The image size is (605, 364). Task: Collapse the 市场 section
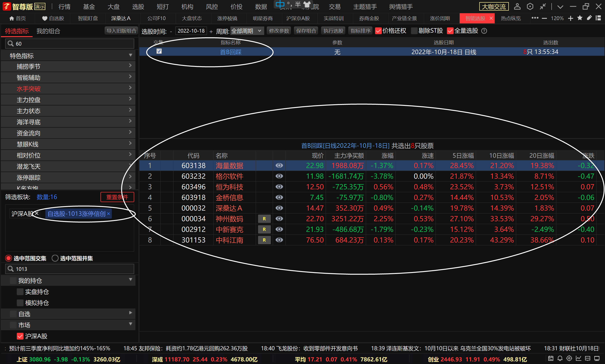pyautogui.click(x=130, y=324)
